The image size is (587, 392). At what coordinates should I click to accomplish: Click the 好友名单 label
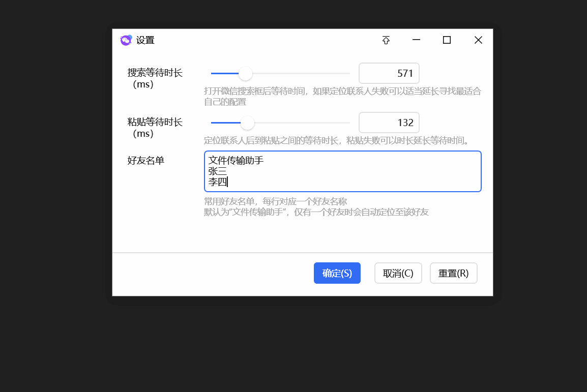pos(145,161)
